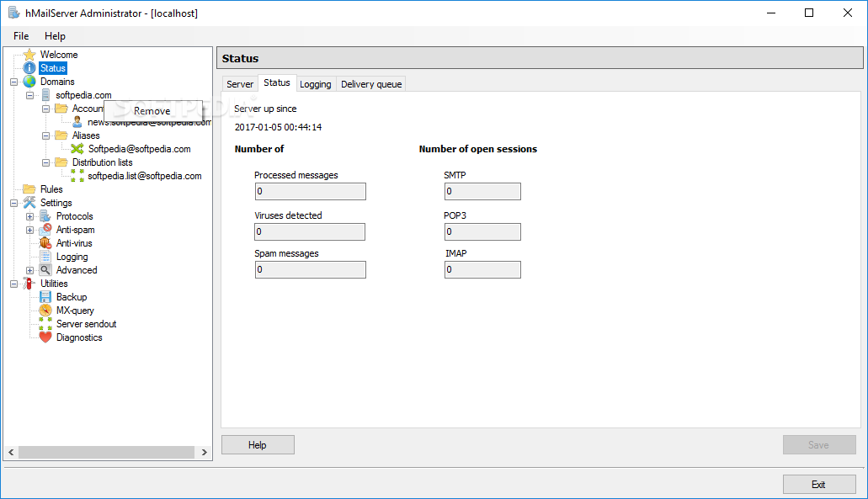Click the Utilities knife icon

[x=29, y=284]
